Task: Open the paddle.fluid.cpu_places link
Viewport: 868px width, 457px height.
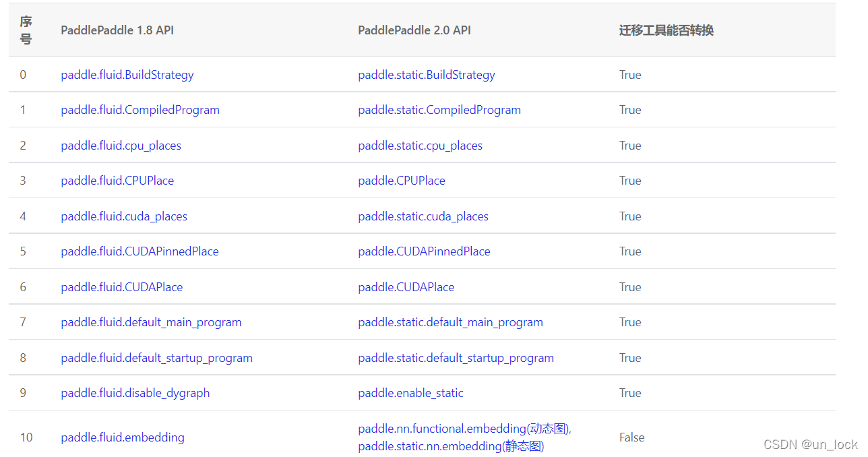Action: pyautogui.click(x=121, y=146)
